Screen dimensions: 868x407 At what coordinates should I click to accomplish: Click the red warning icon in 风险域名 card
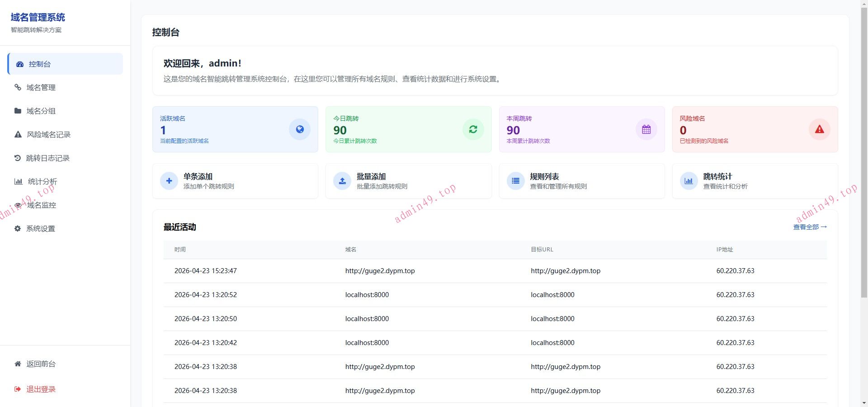(820, 129)
